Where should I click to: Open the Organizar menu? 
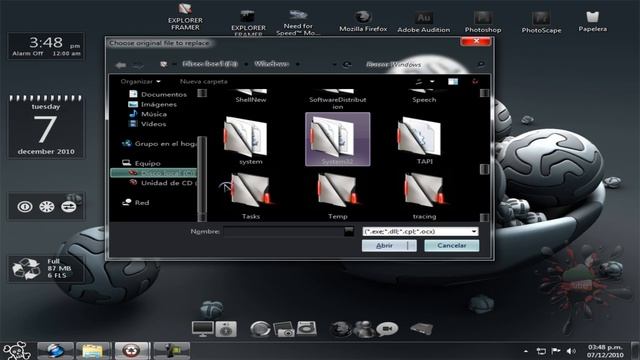click(140, 82)
